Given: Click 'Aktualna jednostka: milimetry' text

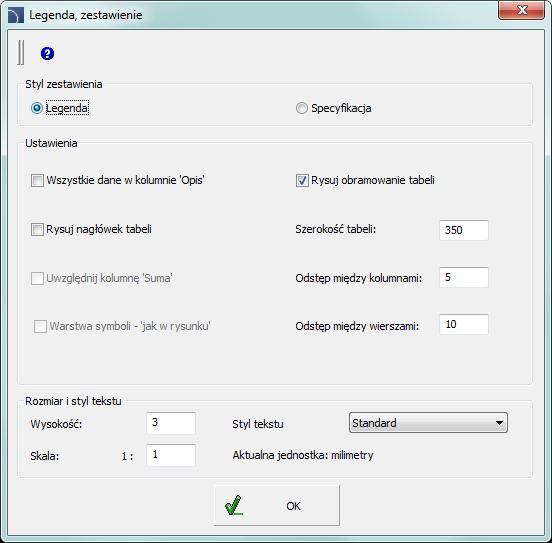Looking at the screenshot, I should pyautogui.click(x=303, y=455).
